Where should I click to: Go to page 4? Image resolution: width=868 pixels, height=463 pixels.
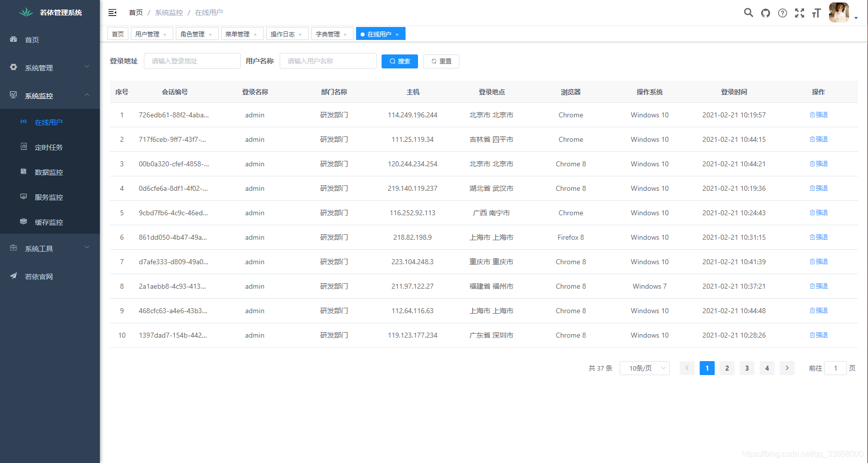[x=767, y=368]
